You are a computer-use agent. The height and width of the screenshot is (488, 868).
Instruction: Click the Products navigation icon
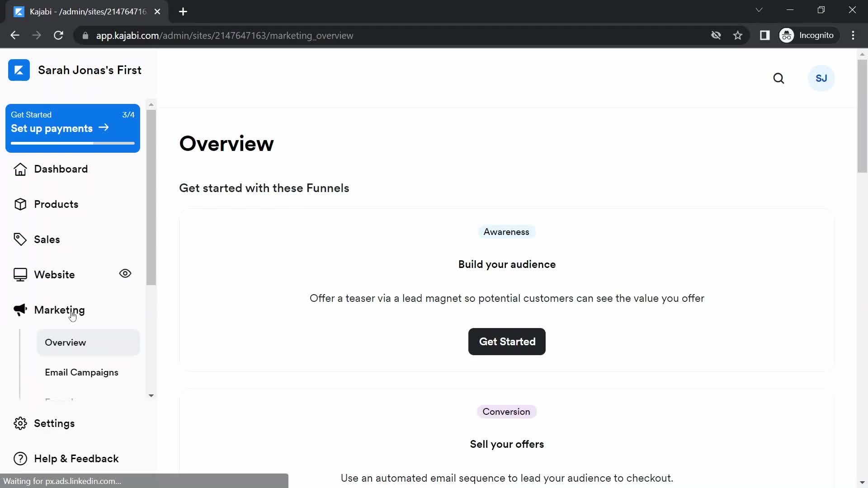tap(20, 204)
